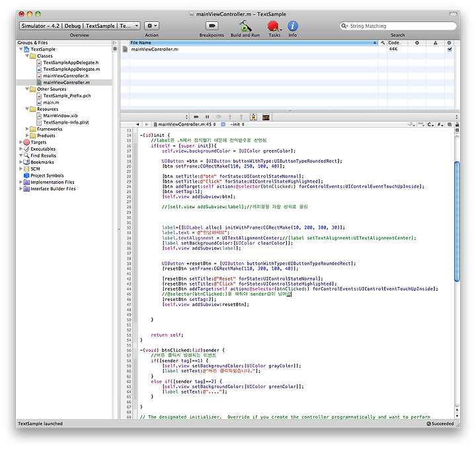Click the debugger step over arrow
Image resolution: width=476 pixels, height=449 pixels.
click(x=219, y=117)
